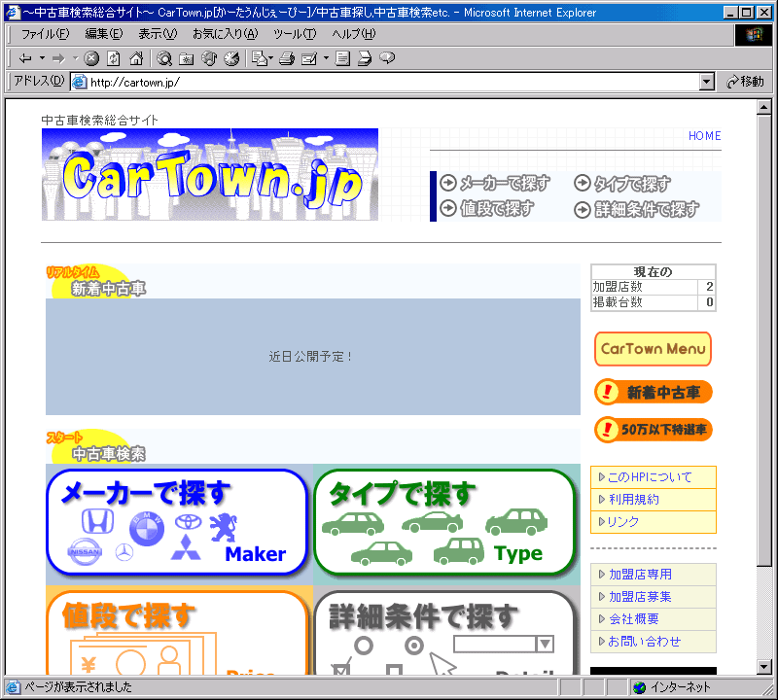Click the orange 新着中古車 sidebar button
This screenshot has height=700, width=778.
click(653, 393)
